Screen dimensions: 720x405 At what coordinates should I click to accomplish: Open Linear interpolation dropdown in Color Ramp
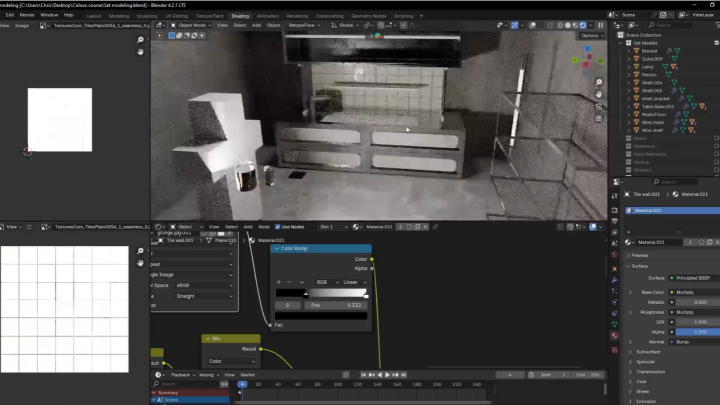(x=354, y=282)
